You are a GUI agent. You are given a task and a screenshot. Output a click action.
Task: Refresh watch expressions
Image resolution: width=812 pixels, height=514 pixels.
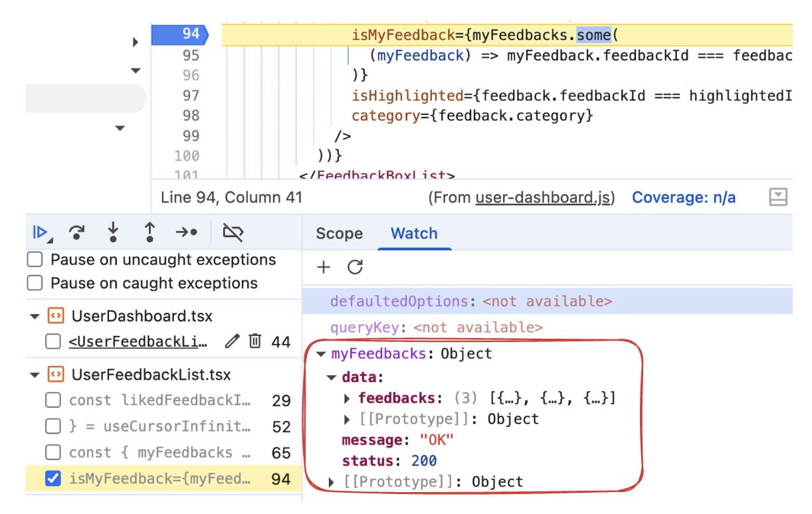355,267
